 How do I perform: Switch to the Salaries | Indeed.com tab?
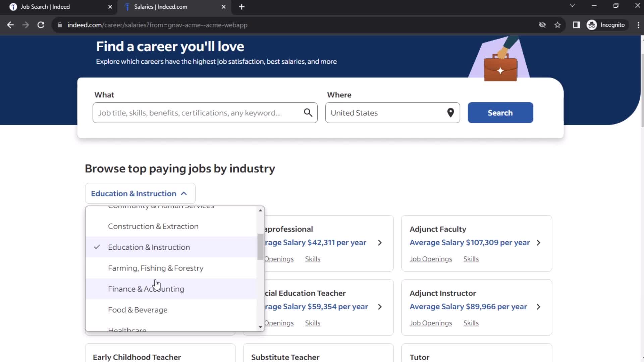point(174,7)
